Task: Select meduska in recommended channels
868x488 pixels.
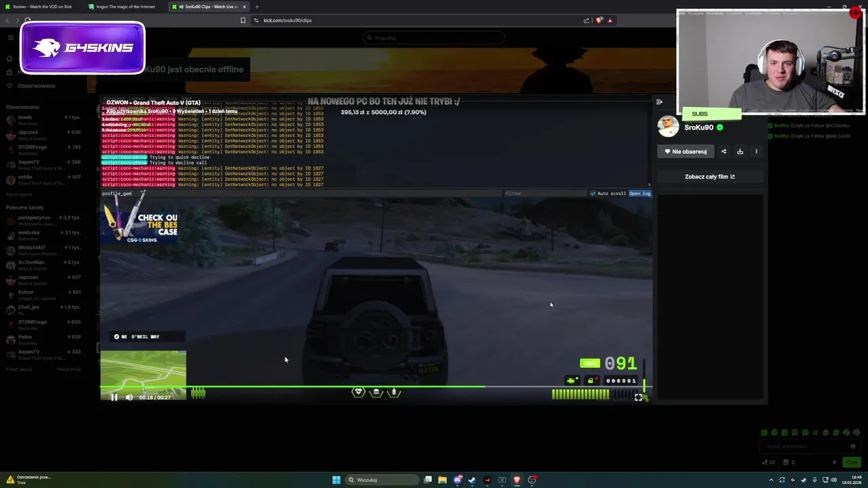Action: [44, 235]
